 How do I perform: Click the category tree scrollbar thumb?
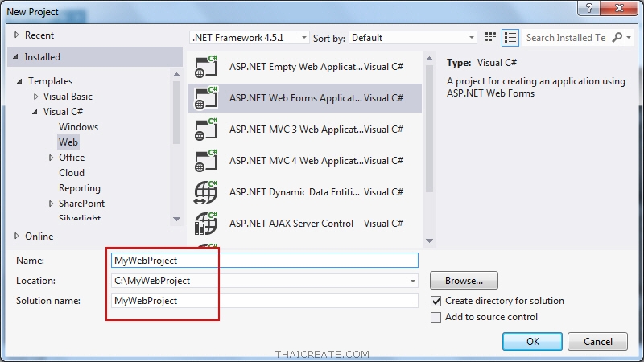pyautogui.click(x=176, y=113)
